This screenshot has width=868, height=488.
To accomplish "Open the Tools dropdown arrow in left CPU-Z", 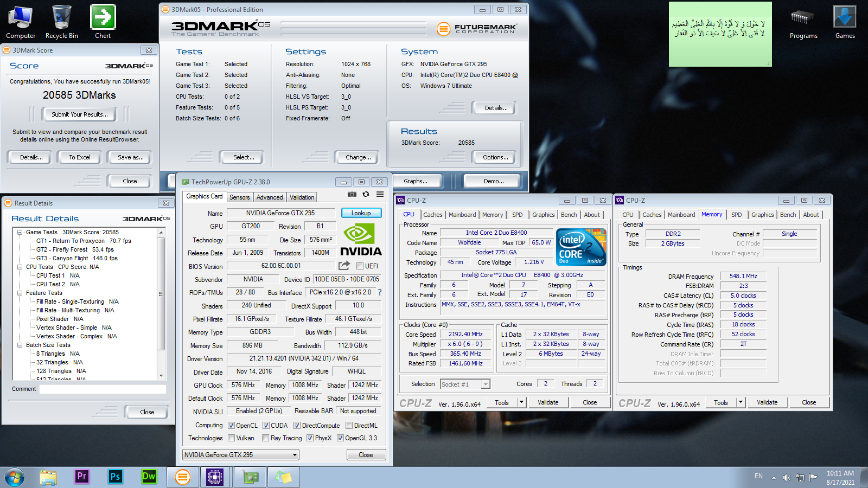I will point(522,402).
